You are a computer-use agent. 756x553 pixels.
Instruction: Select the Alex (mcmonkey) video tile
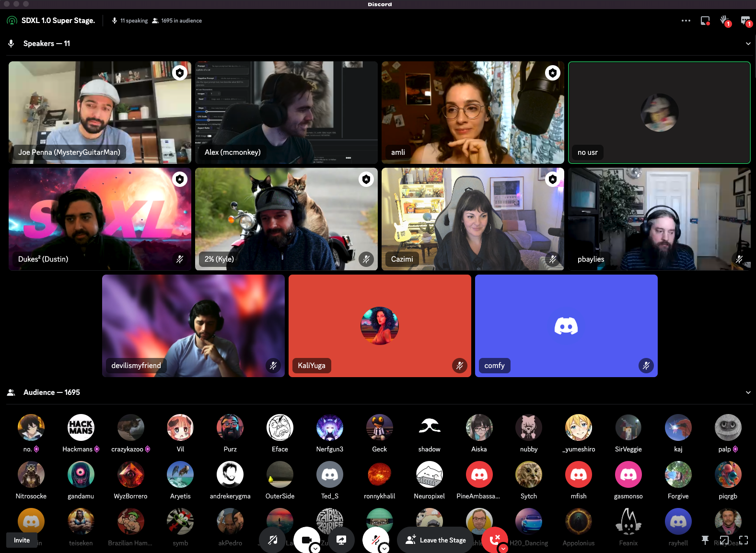point(286,113)
